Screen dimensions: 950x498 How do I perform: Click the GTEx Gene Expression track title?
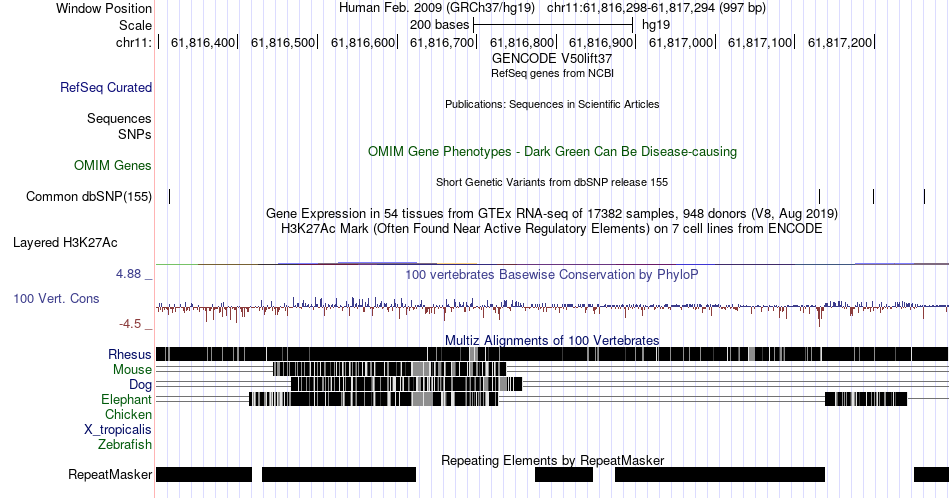pos(552,213)
